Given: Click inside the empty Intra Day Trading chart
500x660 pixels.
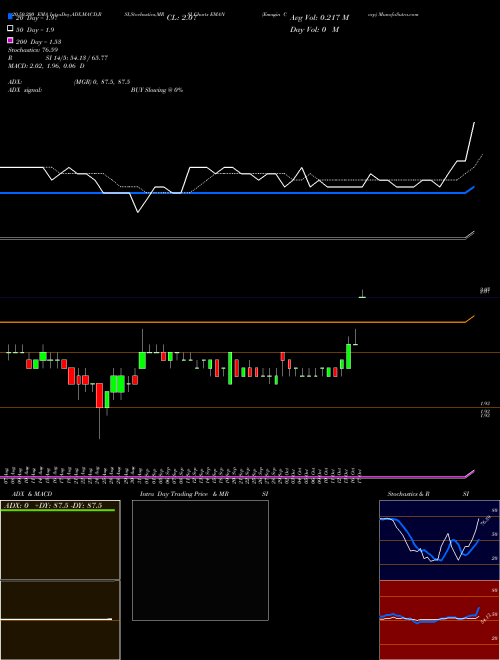Looking at the screenshot, I should click(200, 560).
